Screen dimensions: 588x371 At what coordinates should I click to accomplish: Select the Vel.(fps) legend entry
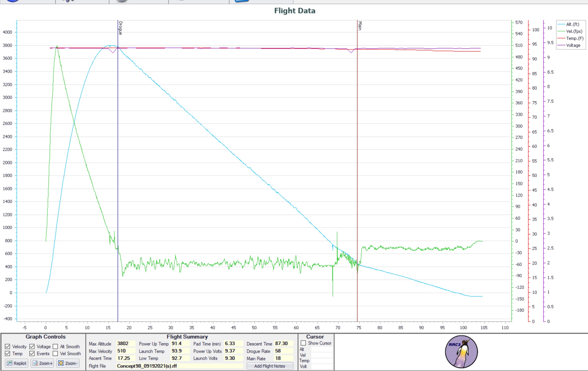[574, 31]
